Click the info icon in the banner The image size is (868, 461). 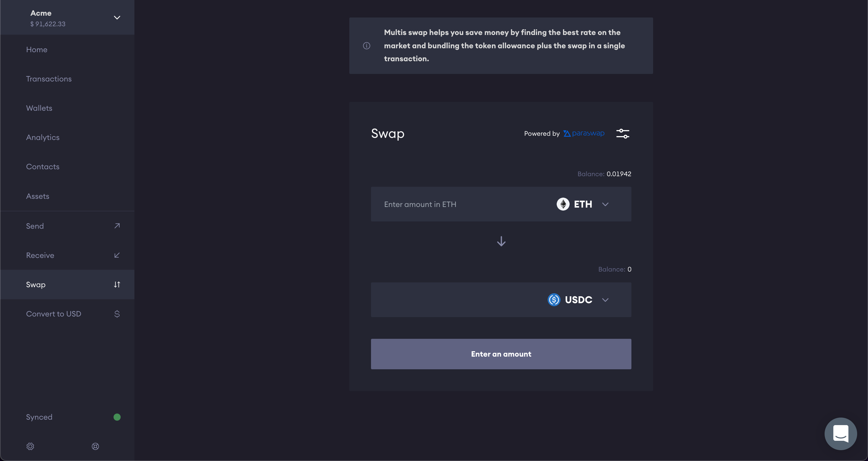click(366, 46)
